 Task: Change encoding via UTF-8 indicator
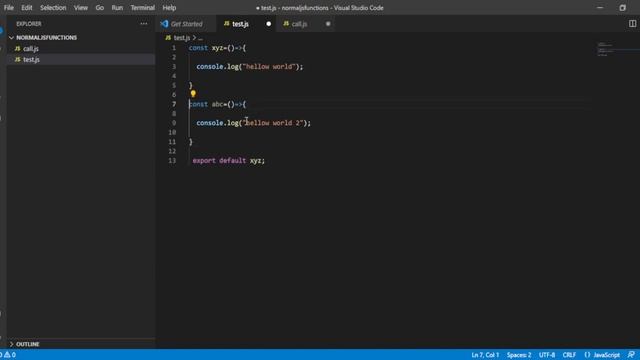pyautogui.click(x=547, y=355)
